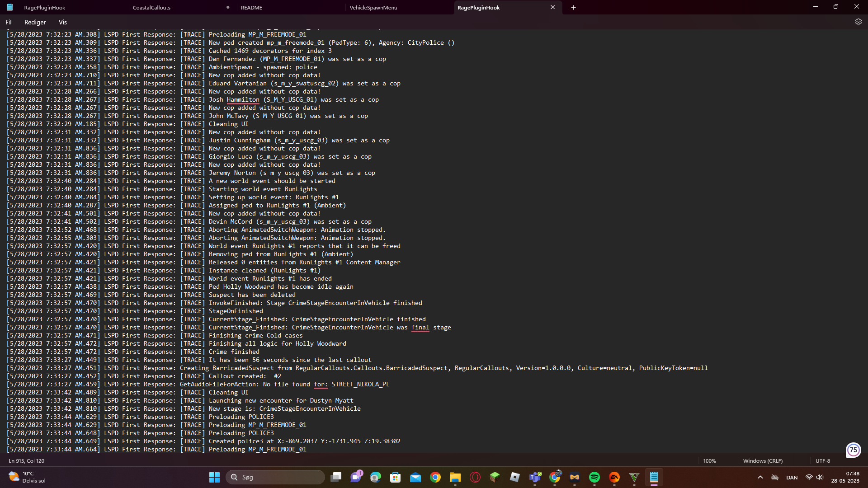The width and height of the screenshot is (868, 488).
Task: Open the Rediger menu
Action: click(x=35, y=22)
